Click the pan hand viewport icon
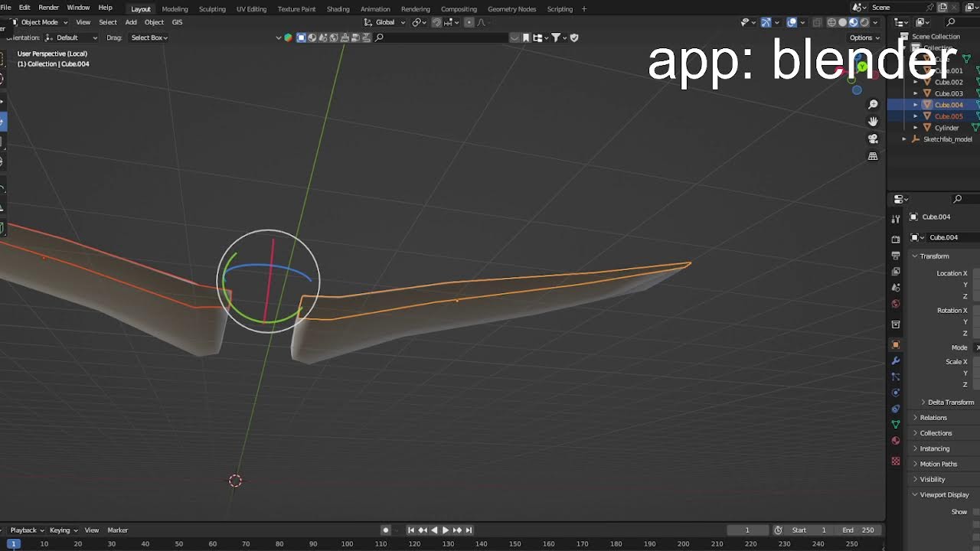 click(x=873, y=122)
